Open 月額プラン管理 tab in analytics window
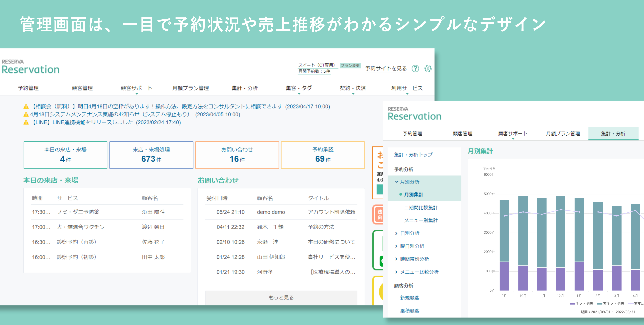 [563, 134]
